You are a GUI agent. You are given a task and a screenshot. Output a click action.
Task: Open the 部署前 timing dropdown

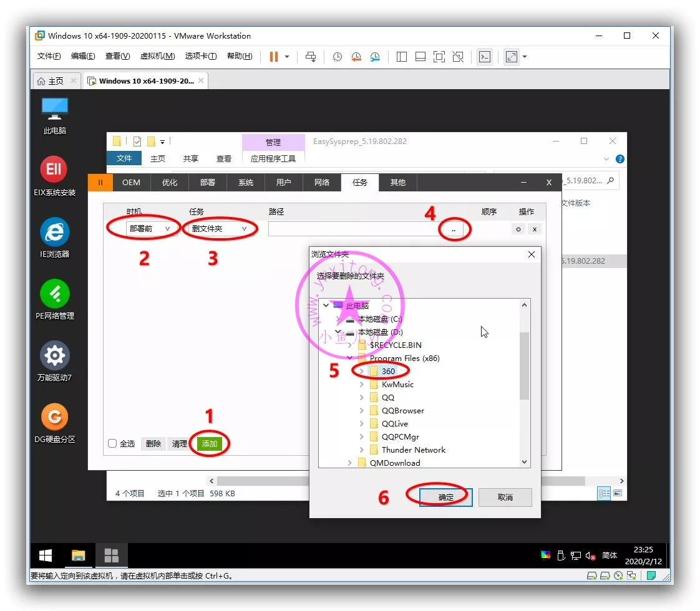(x=150, y=229)
